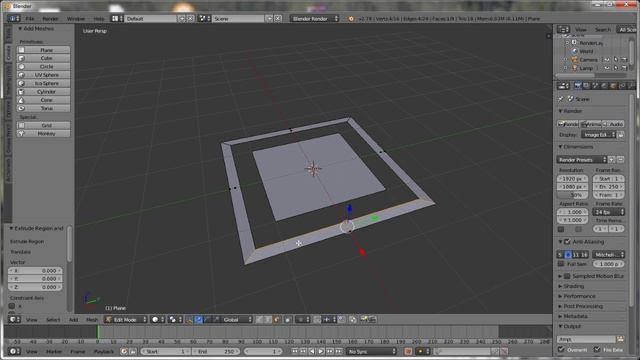This screenshot has height=360, width=640.
Task: Enable the X constraint axis checkbox
Action: pos(11,306)
